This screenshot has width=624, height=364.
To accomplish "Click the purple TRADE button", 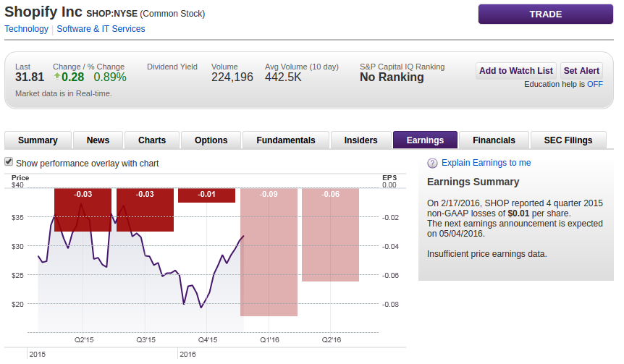I will click(546, 14).
